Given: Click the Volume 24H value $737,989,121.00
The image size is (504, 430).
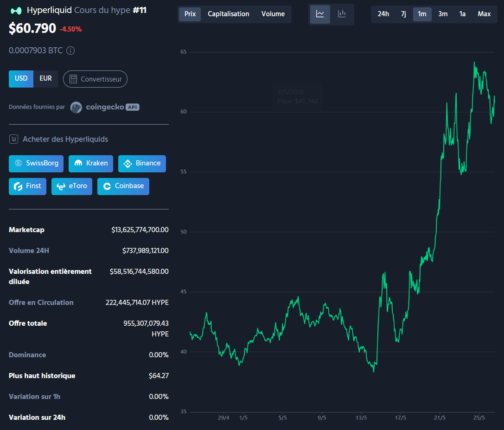Looking at the screenshot, I should tap(145, 251).
